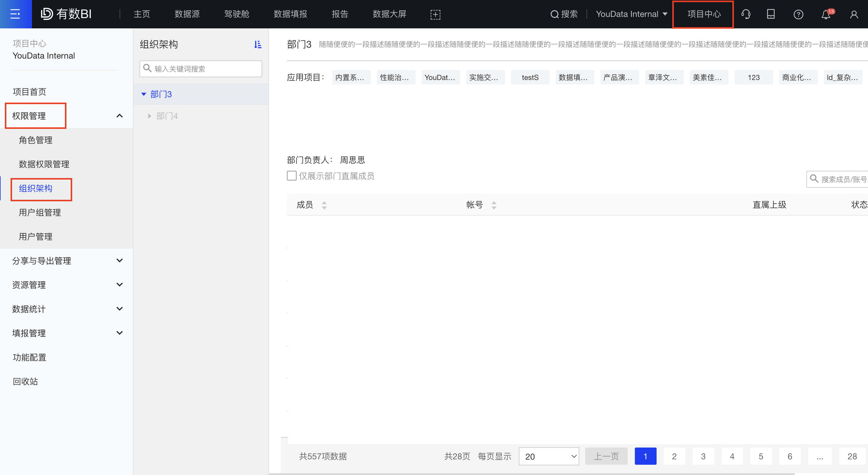868x475 pixels.
Task: Open the mobile device icon in top bar
Action: (x=771, y=14)
